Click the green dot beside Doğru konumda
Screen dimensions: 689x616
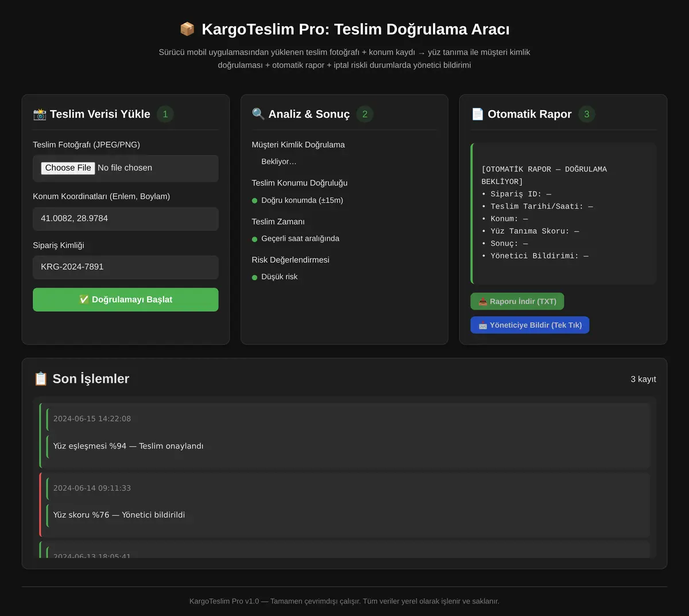click(254, 201)
